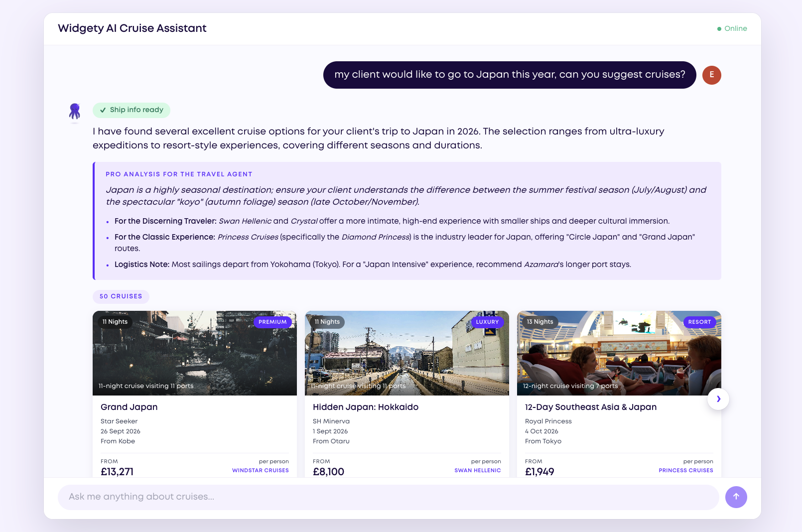Click the RESORT badge on Royal Princess card
The width and height of the screenshot is (802, 532).
tap(699, 322)
